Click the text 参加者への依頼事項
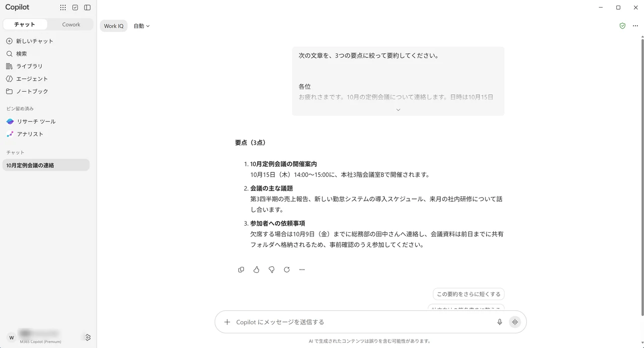 [278, 223]
